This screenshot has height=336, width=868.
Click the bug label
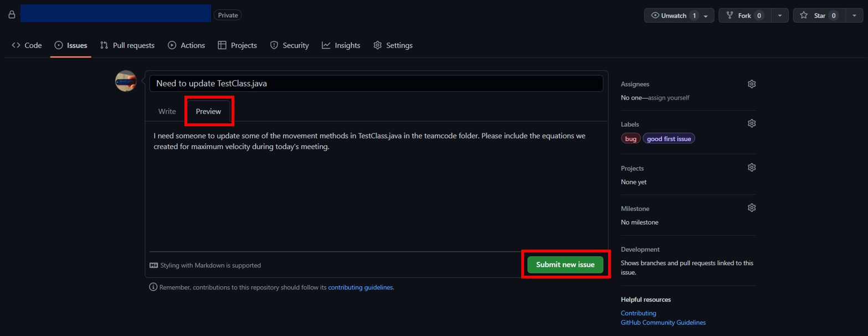pyautogui.click(x=631, y=138)
